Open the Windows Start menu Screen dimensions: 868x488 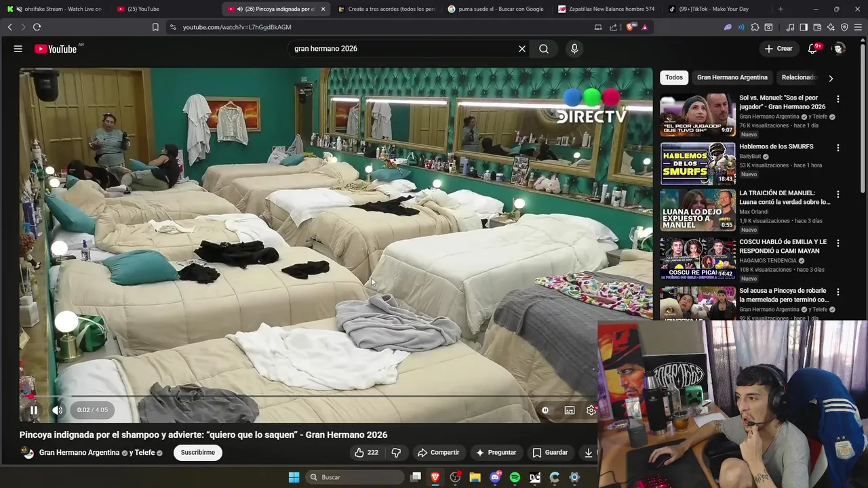[x=294, y=477]
